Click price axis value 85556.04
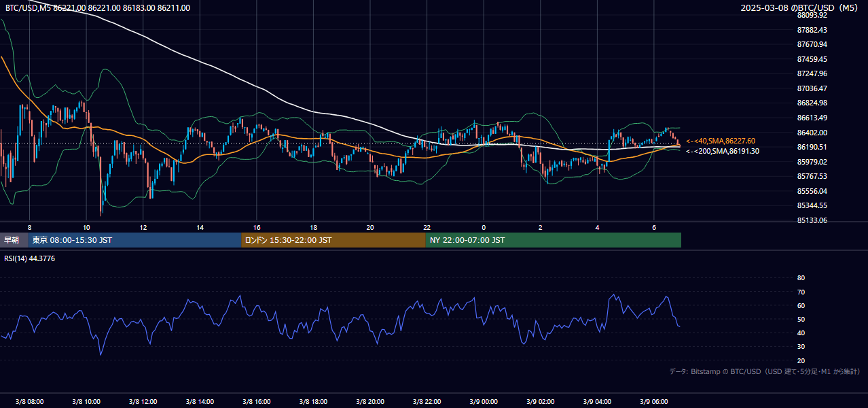868x408 pixels. pos(812,191)
